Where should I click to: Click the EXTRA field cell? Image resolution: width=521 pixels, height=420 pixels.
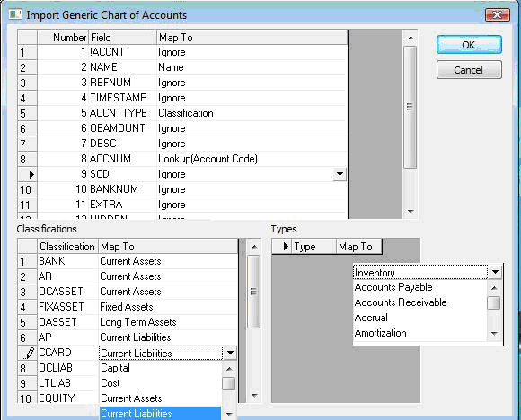(122, 205)
